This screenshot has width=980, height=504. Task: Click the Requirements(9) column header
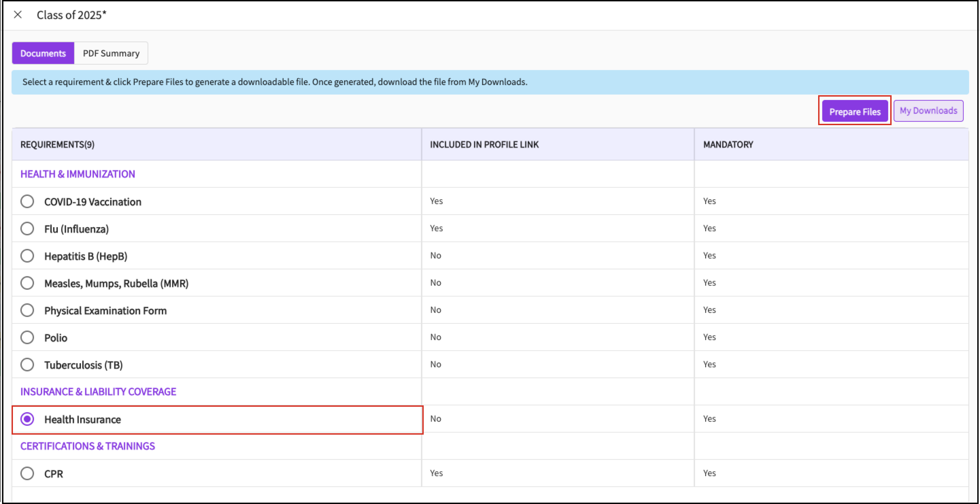pyautogui.click(x=57, y=145)
